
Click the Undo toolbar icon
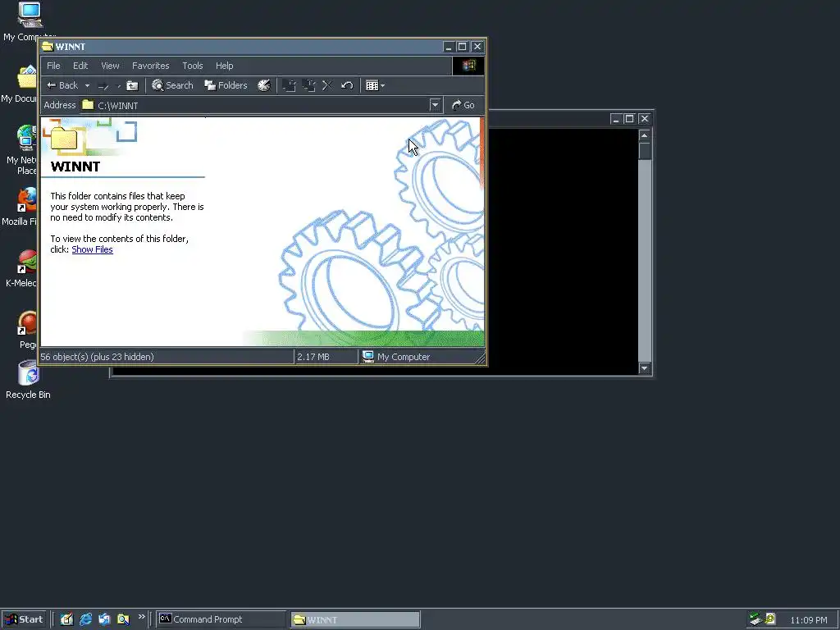[x=347, y=85]
